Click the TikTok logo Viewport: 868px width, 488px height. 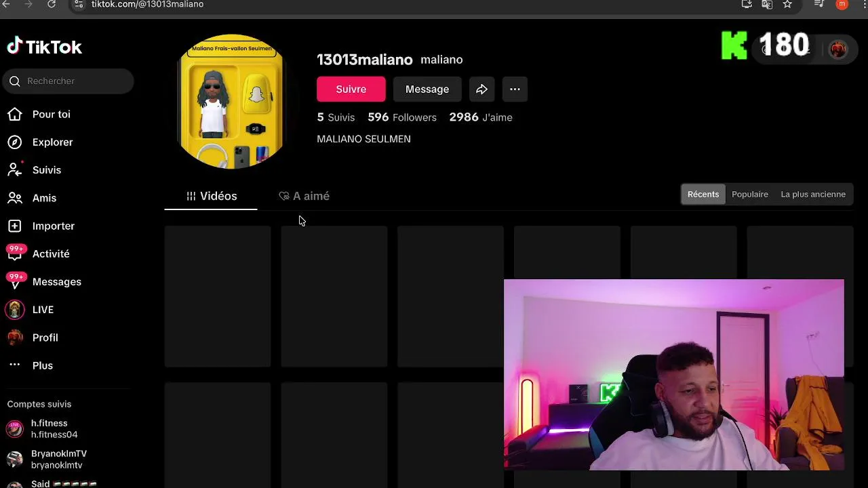pos(44,46)
